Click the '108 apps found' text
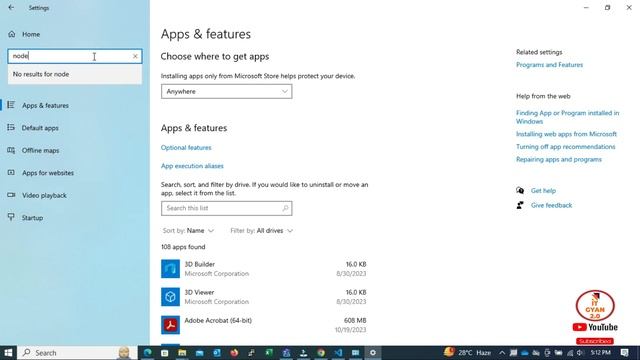 183,247
